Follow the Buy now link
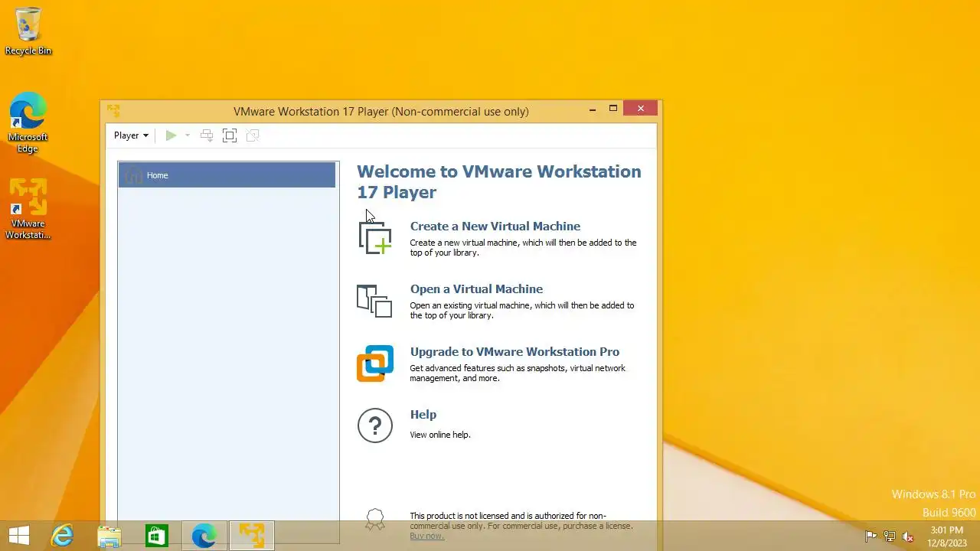980x551 pixels. click(x=426, y=536)
